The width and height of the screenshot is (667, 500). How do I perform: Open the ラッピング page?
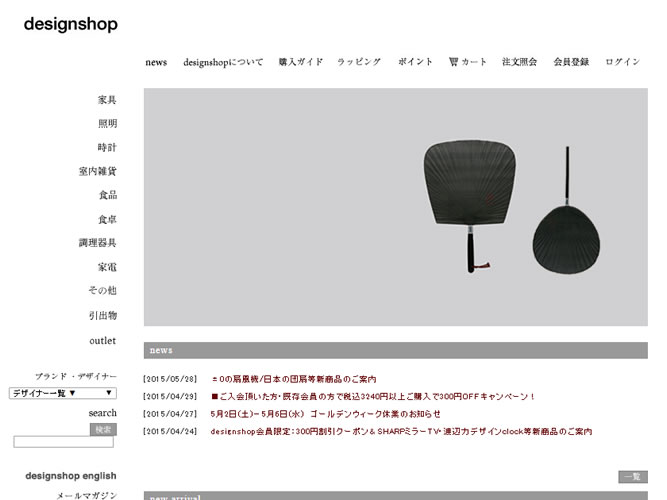tap(359, 62)
